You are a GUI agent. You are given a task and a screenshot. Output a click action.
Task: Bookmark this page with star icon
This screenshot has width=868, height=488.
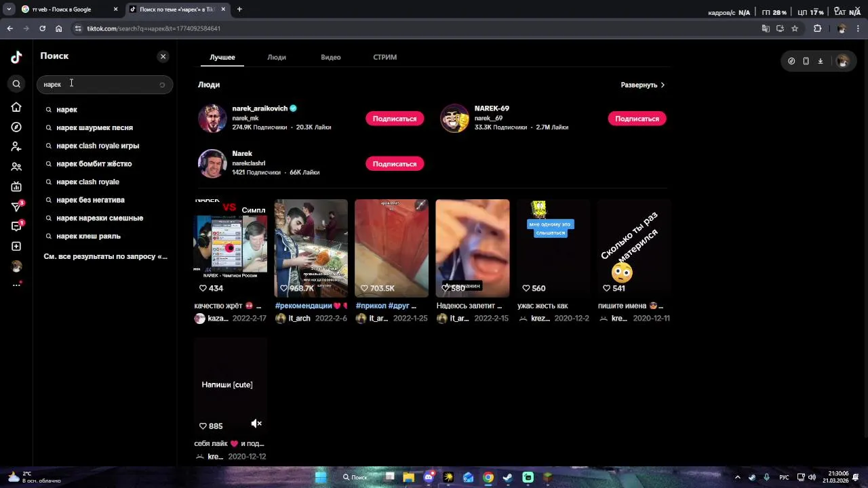[x=795, y=28]
